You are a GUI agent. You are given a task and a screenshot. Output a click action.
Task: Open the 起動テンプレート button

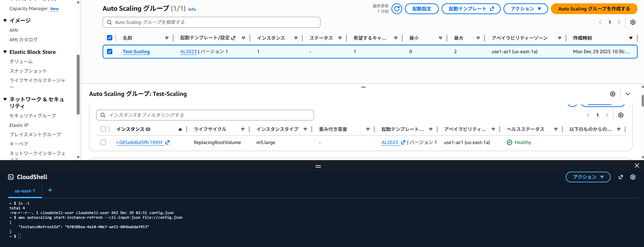(x=471, y=9)
